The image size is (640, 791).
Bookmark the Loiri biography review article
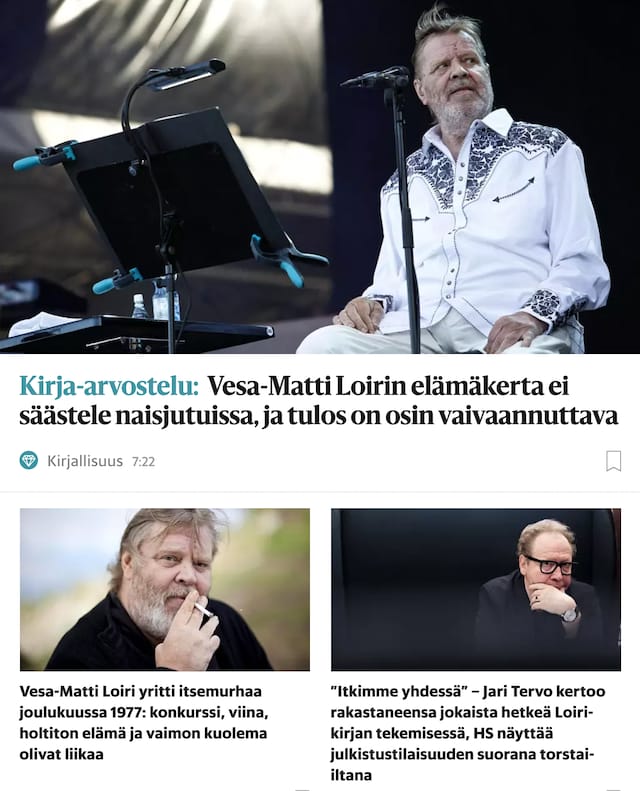613,461
